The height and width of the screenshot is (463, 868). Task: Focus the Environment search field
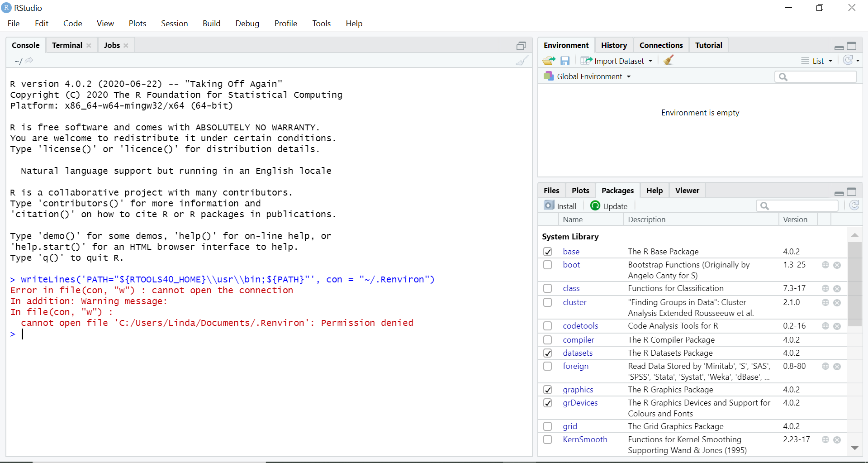[816, 77]
